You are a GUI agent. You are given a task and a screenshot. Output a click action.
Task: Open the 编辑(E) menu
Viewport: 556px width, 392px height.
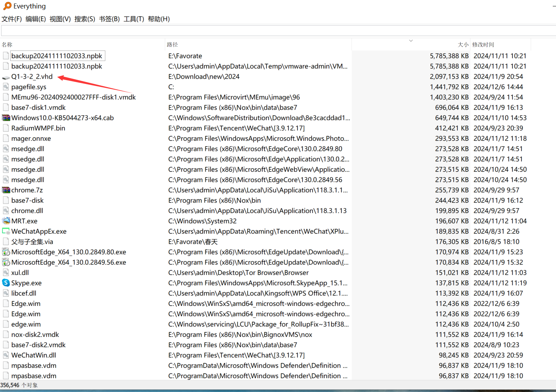tap(36, 19)
